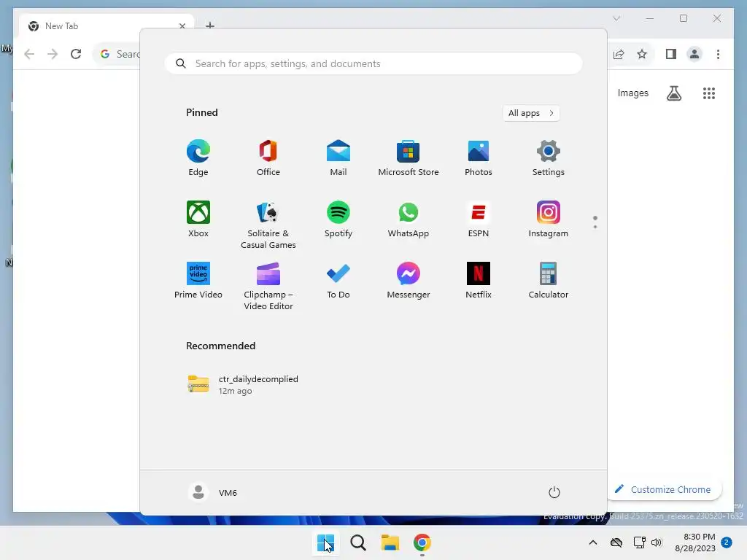
Task: Launch Prime Video
Action: (198, 281)
